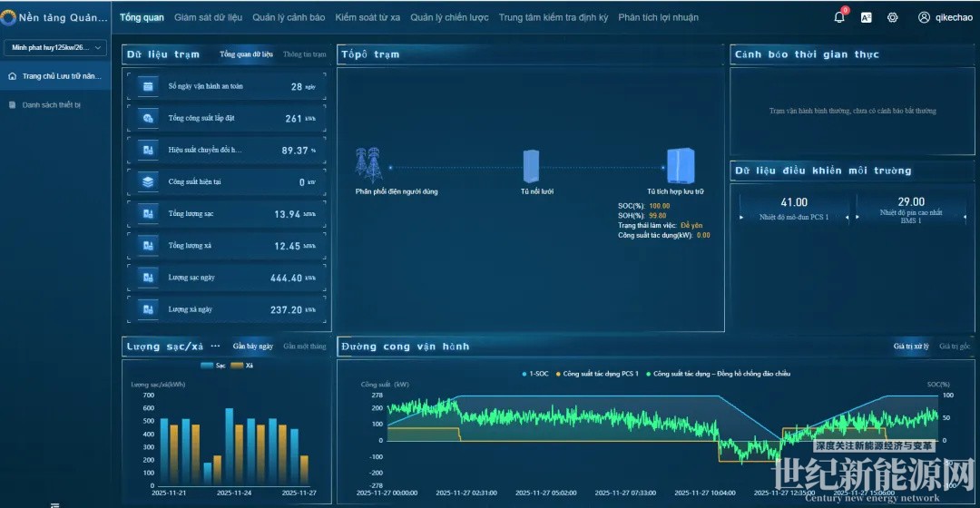Toggle Công suất tác dụng PCS 1 legend

click(x=597, y=374)
